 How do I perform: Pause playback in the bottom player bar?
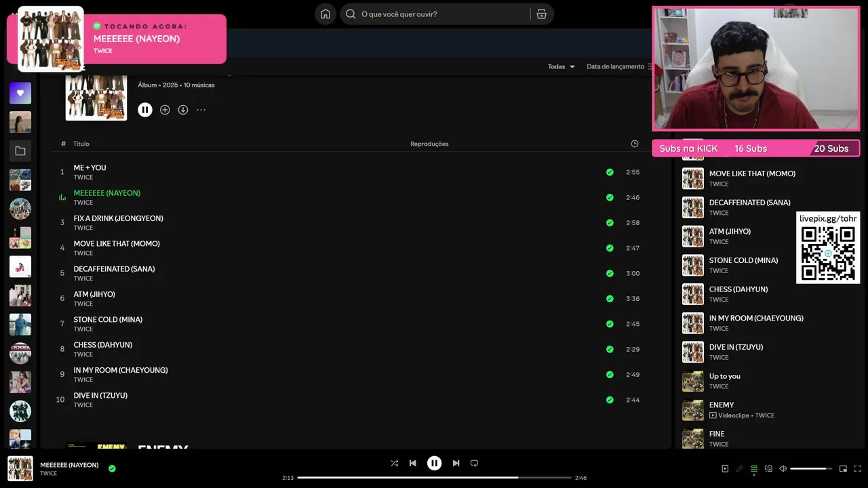point(434,463)
